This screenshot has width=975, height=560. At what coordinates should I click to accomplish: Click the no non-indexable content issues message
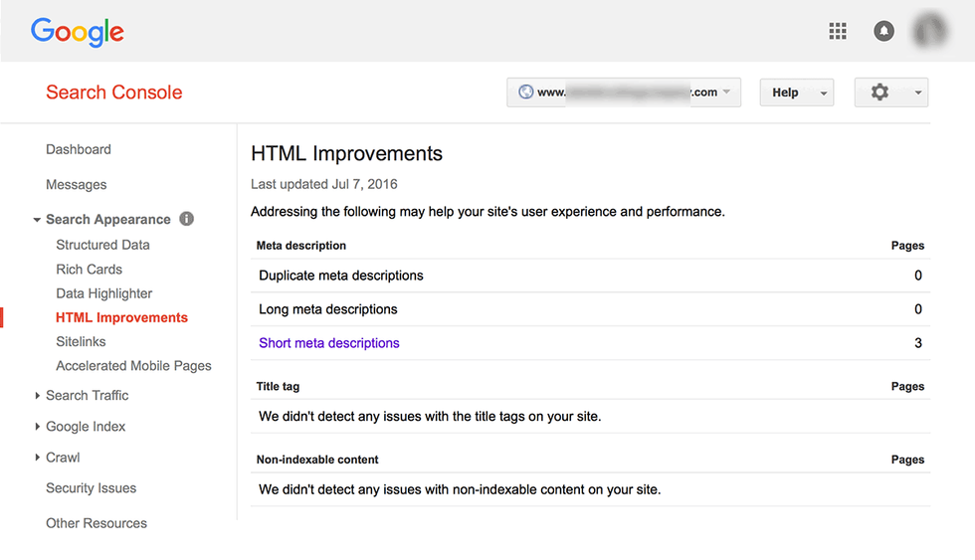point(460,489)
